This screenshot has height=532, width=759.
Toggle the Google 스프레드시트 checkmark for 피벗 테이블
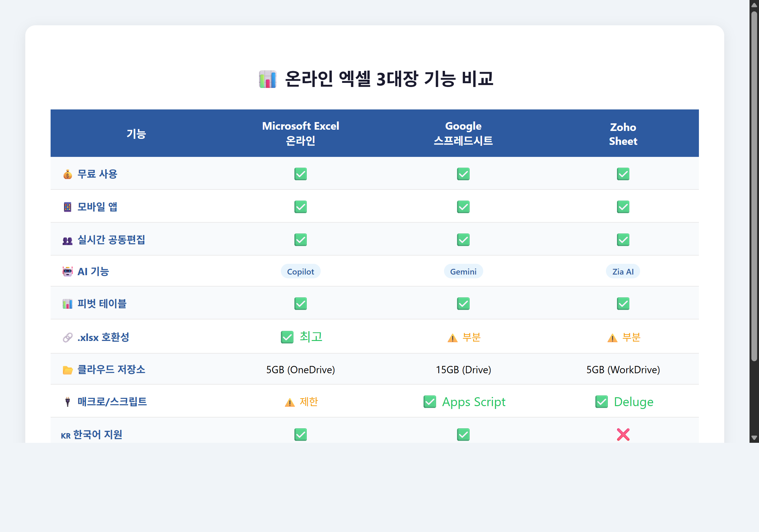463,304
